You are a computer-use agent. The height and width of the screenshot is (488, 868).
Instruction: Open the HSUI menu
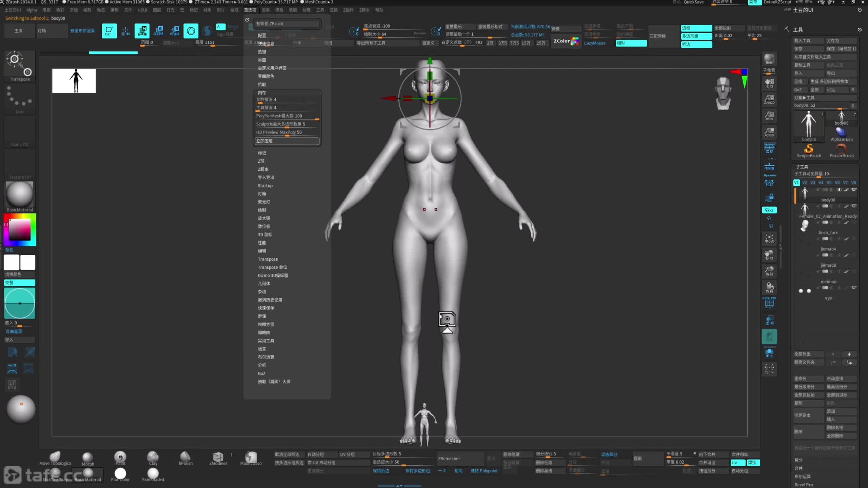click(x=142, y=10)
